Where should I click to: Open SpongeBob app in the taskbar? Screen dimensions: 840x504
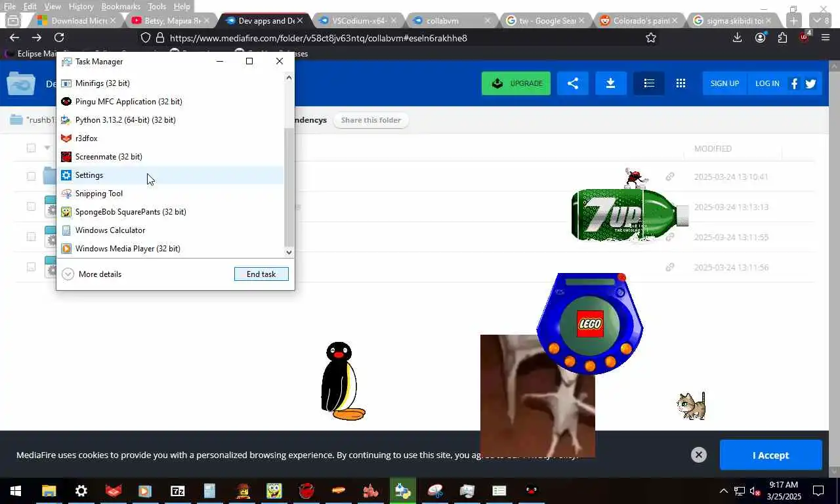click(274, 490)
